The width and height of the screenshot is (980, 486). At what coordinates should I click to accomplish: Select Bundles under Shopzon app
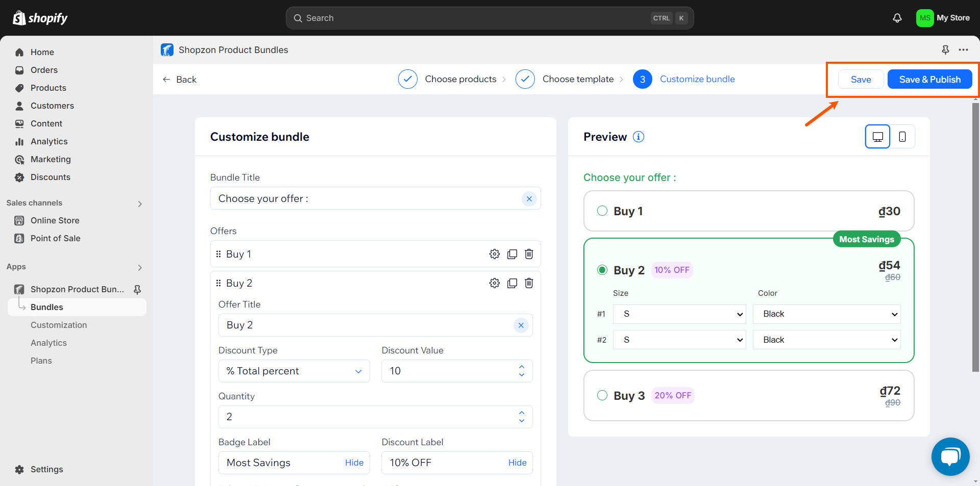[77, 307]
